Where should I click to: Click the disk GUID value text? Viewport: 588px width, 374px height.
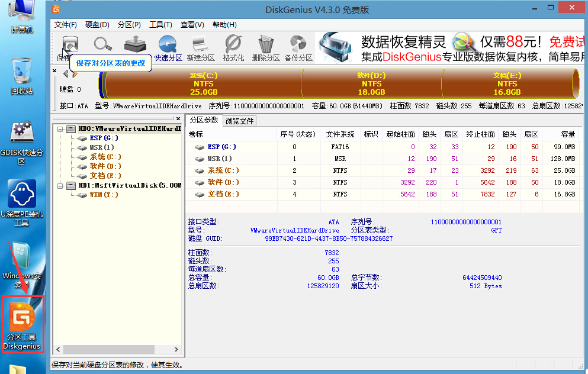[x=329, y=238]
